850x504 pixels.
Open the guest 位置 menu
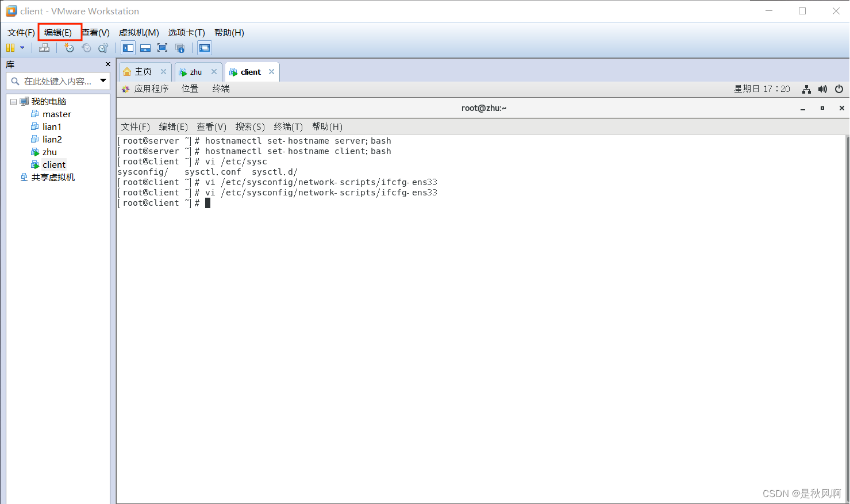coord(190,89)
